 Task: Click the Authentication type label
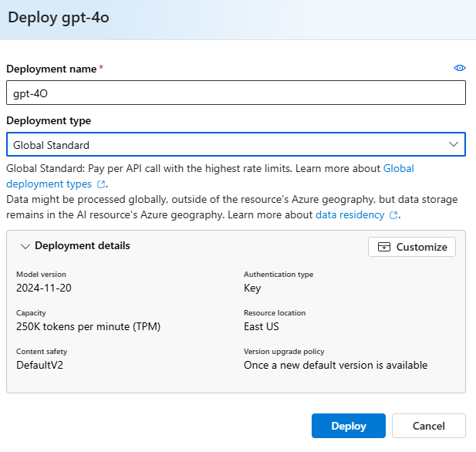pos(279,275)
